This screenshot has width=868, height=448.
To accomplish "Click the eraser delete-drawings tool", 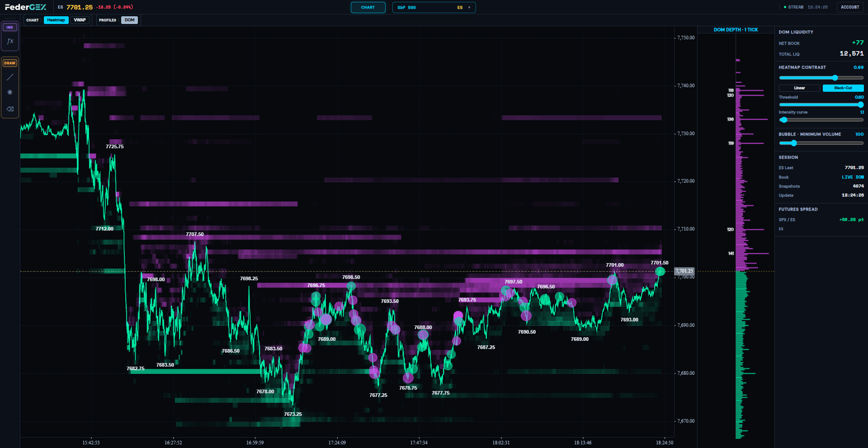I will click(x=10, y=109).
